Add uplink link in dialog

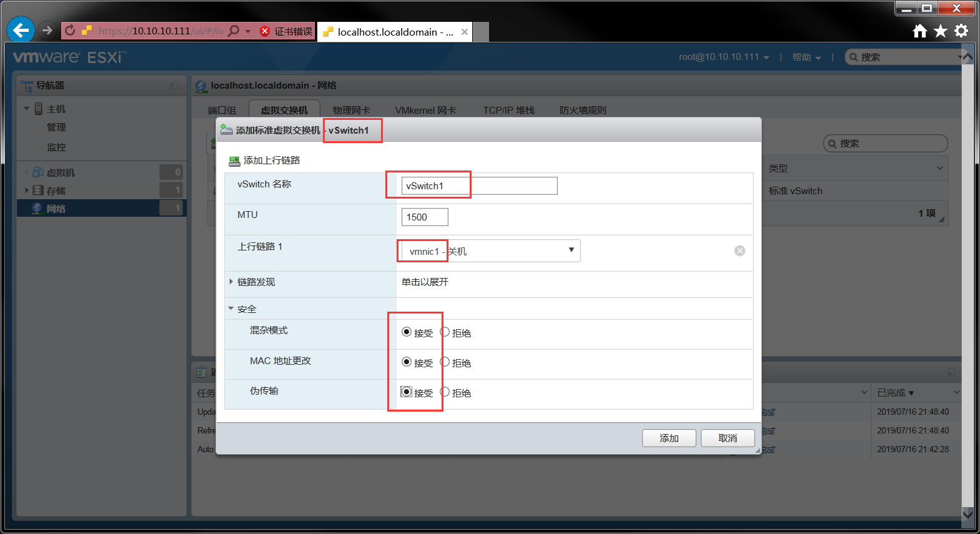[272, 161]
